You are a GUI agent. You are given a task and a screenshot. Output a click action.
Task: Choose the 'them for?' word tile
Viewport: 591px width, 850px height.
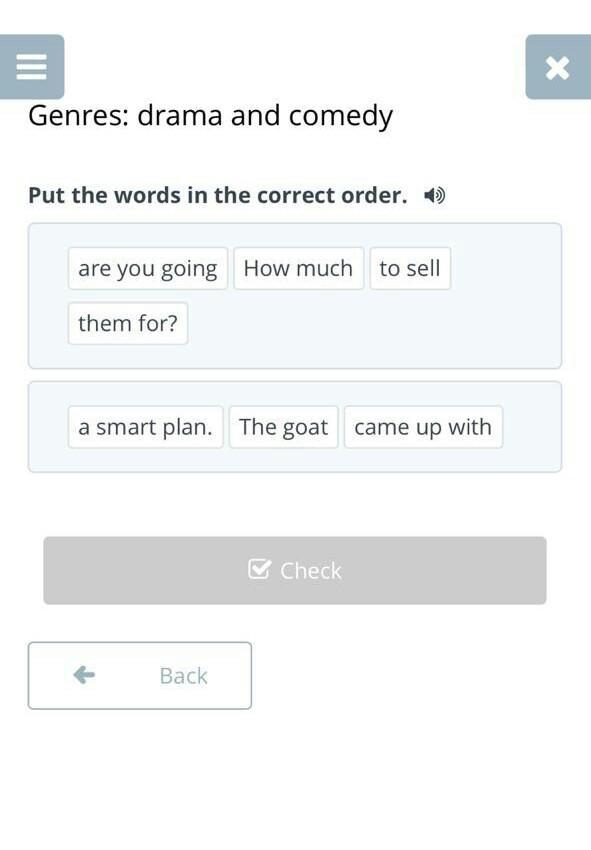pyautogui.click(x=128, y=324)
